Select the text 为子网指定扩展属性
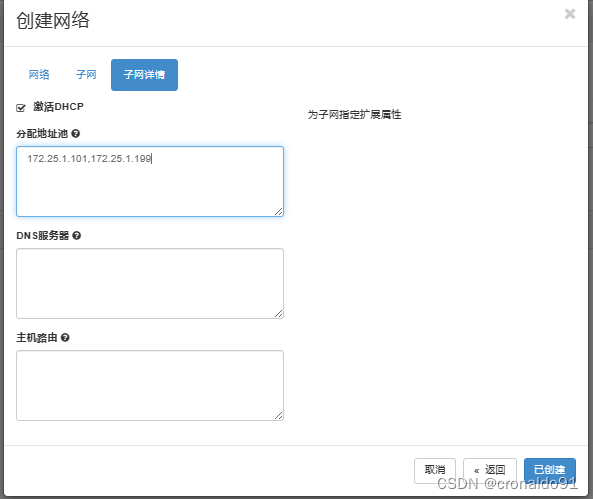This screenshot has height=499, width=593. (354, 115)
